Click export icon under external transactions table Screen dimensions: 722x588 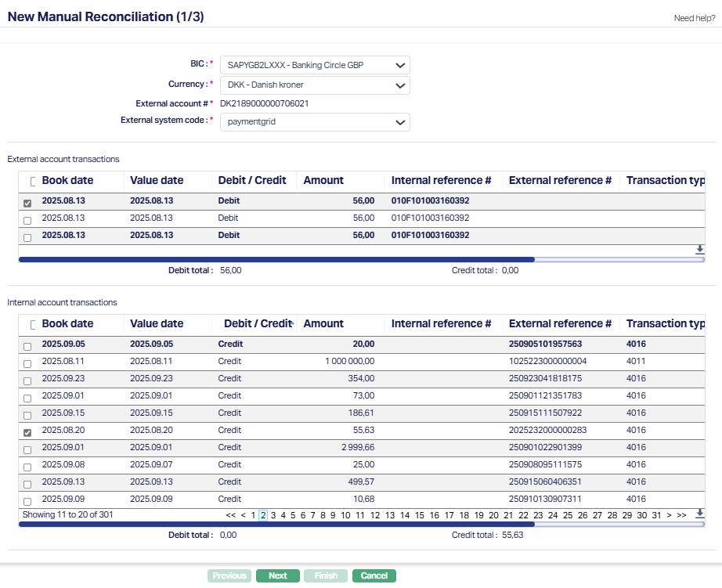699,250
